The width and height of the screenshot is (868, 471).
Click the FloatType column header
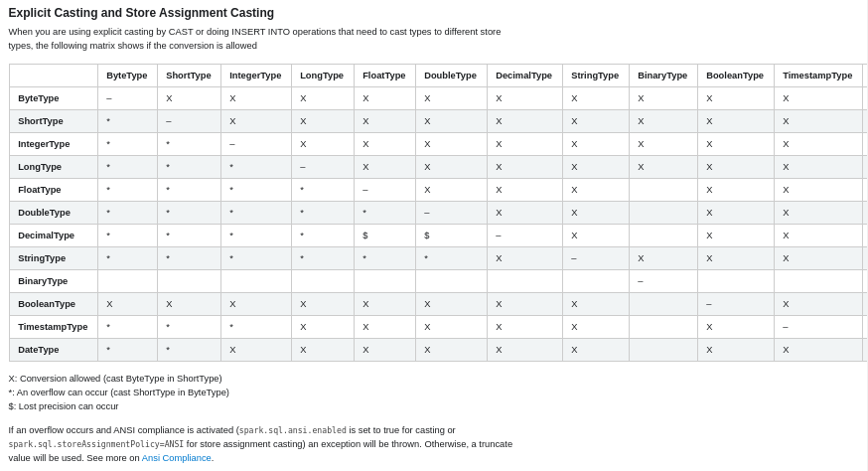[x=384, y=76]
